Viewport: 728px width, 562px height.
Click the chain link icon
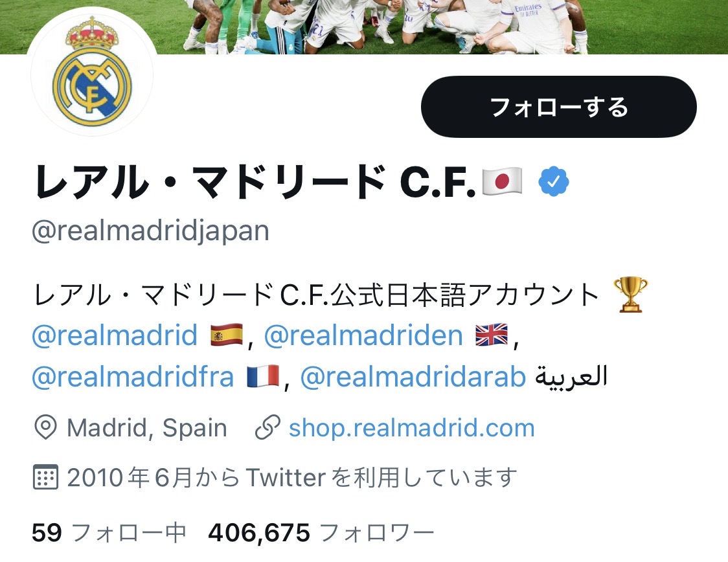(268, 427)
